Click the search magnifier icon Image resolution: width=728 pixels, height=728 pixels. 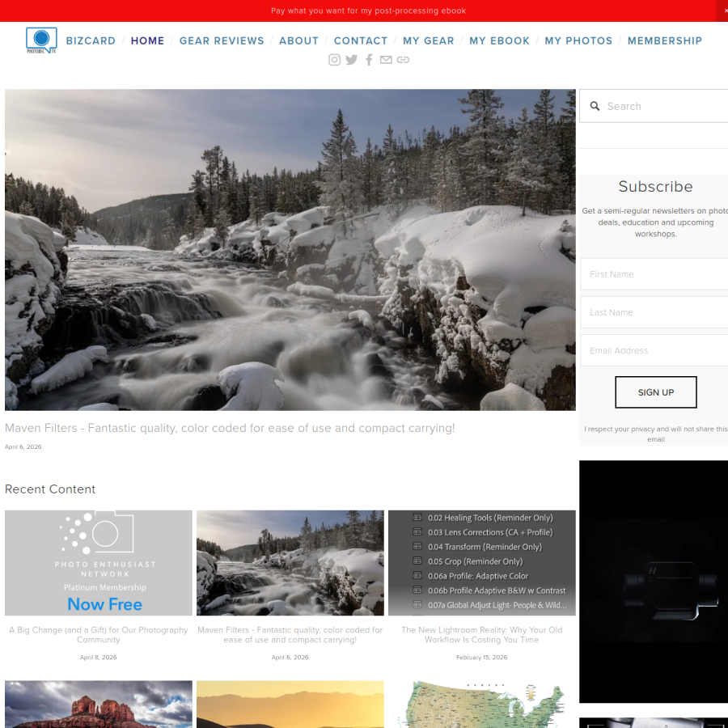coord(595,106)
